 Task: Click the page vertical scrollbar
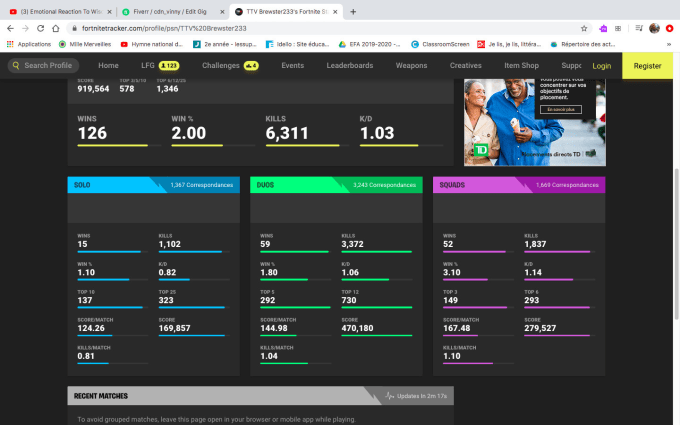pyautogui.click(x=677, y=243)
